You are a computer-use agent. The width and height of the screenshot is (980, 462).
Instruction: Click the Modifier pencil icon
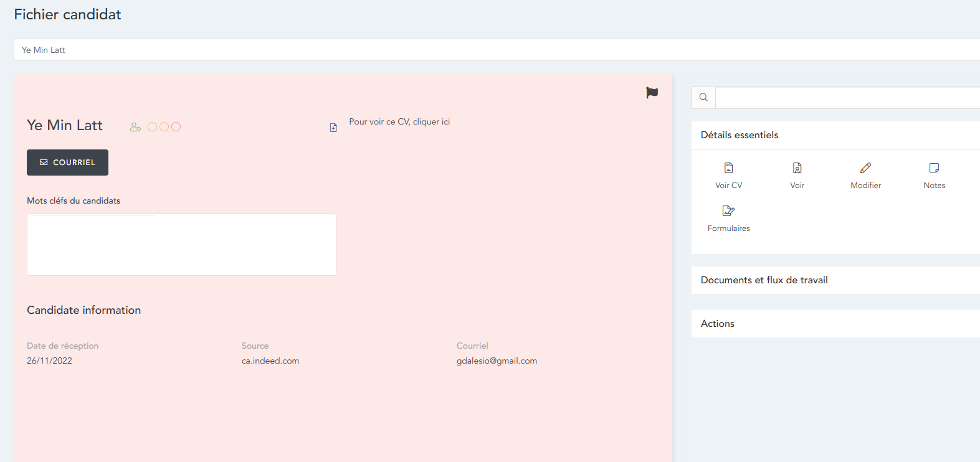coord(865,168)
